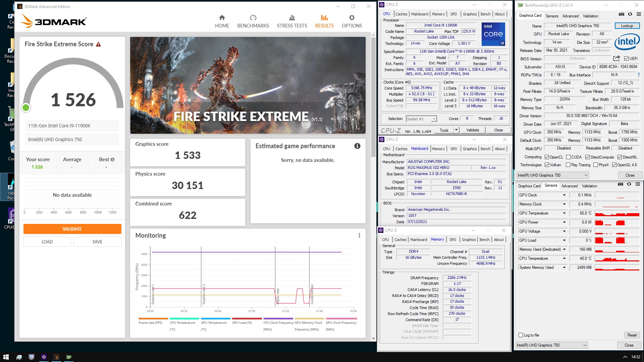This screenshot has width=644, height=362.
Task: Refresh upper GPU-Z Graphics Card panel
Action: click(x=630, y=14)
